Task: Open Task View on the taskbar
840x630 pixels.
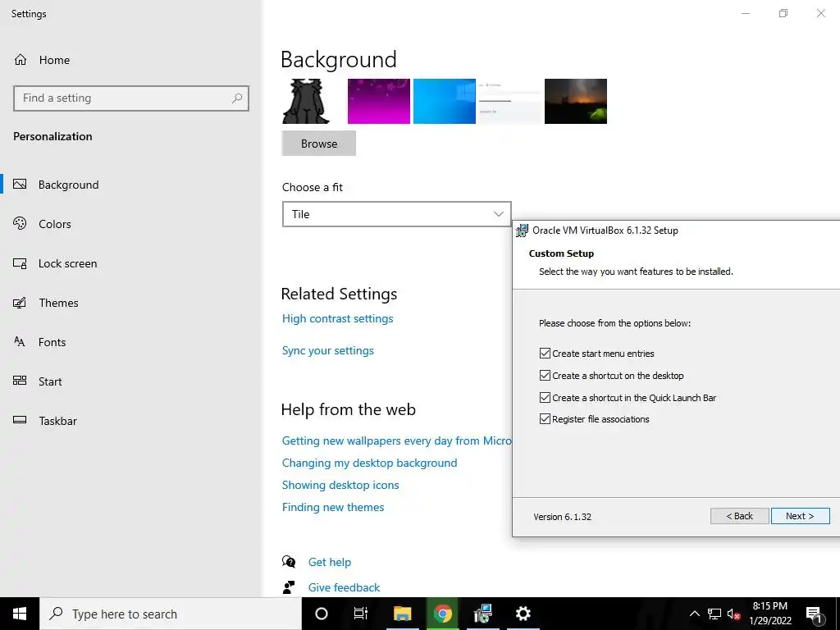Action: coord(361,614)
